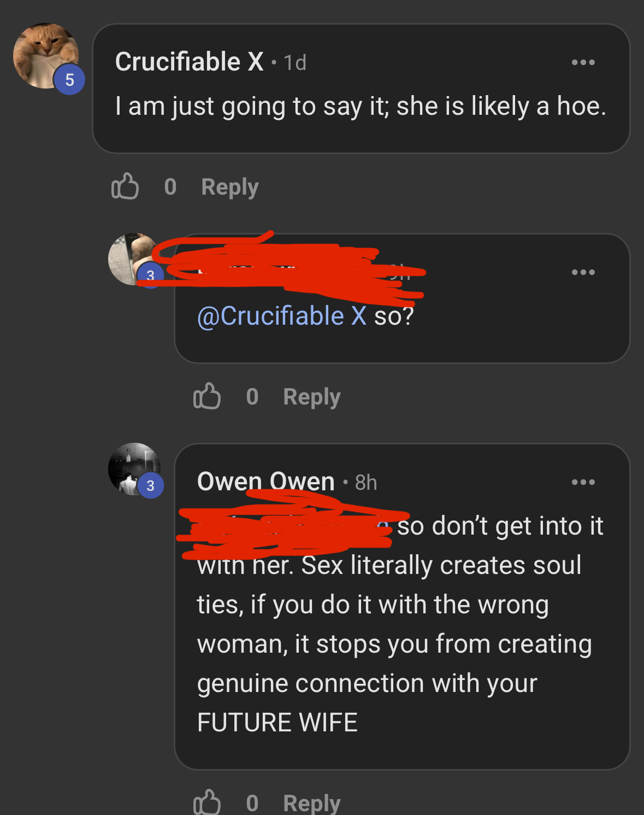This screenshot has width=644, height=815.
Task: Open the Crucifiable X username profile
Action: [x=190, y=62]
